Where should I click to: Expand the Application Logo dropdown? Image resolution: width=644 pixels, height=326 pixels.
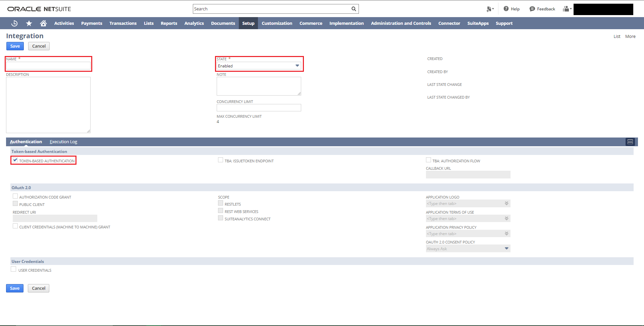pyautogui.click(x=506, y=203)
